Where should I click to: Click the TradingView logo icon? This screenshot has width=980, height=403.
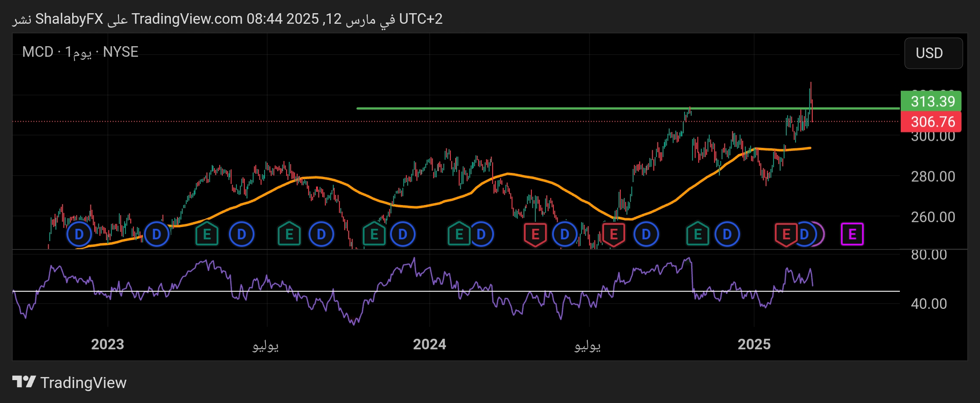tap(24, 382)
